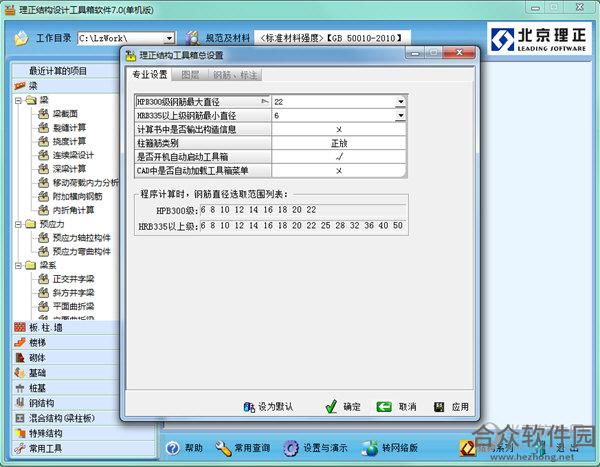Viewport: 600px width, 467px height.
Task: Click 移动荷载内力分析 item icon
Action: pos(43,183)
